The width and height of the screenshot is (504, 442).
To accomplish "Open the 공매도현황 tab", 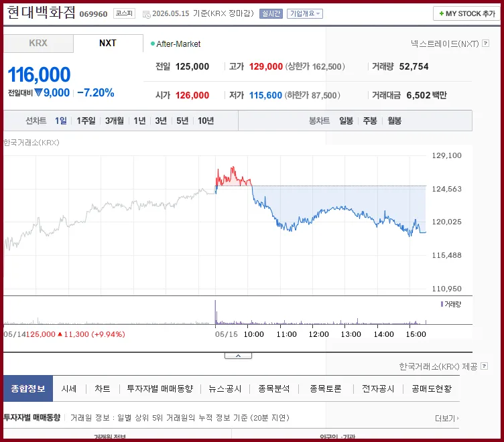I will (x=432, y=388).
